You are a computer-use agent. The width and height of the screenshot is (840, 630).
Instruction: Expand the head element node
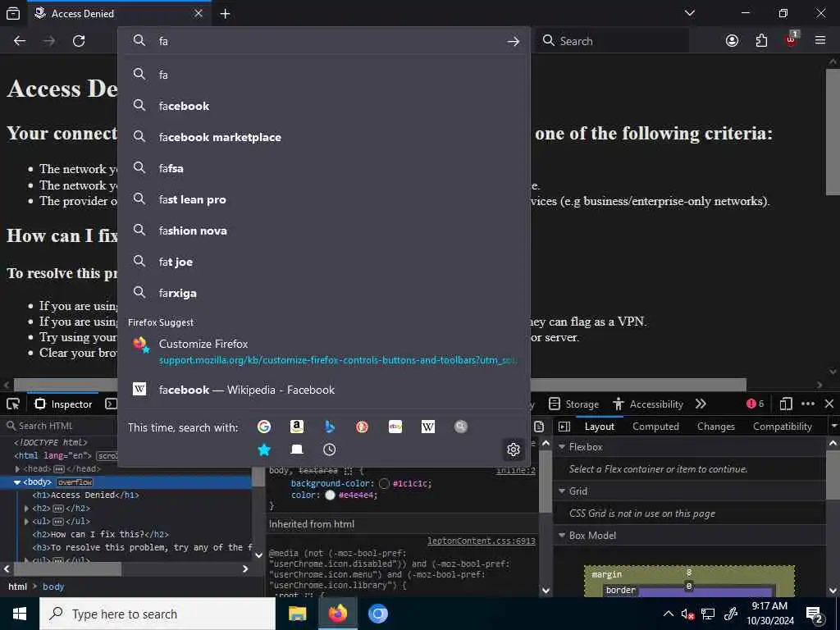(18, 468)
